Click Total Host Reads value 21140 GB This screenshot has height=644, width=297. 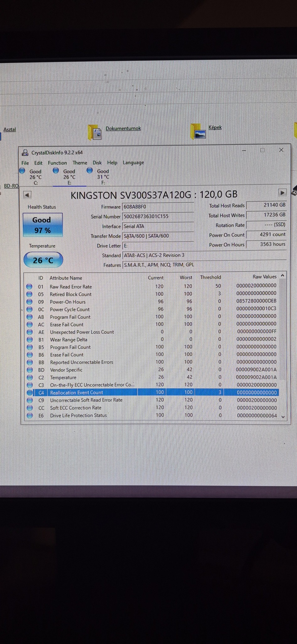[x=266, y=205]
